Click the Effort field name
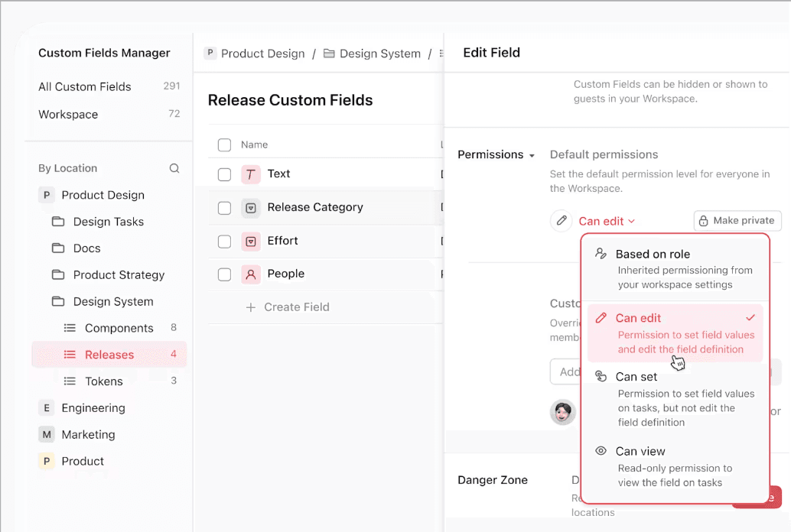Image resolution: width=791 pixels, height=532 pixels. pyautogui.click(x=282, y=241)
